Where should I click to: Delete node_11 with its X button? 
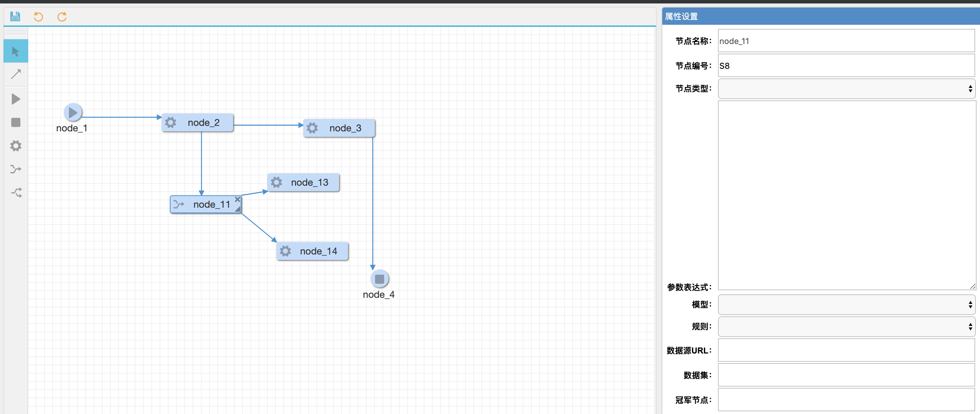coord(237,199)
